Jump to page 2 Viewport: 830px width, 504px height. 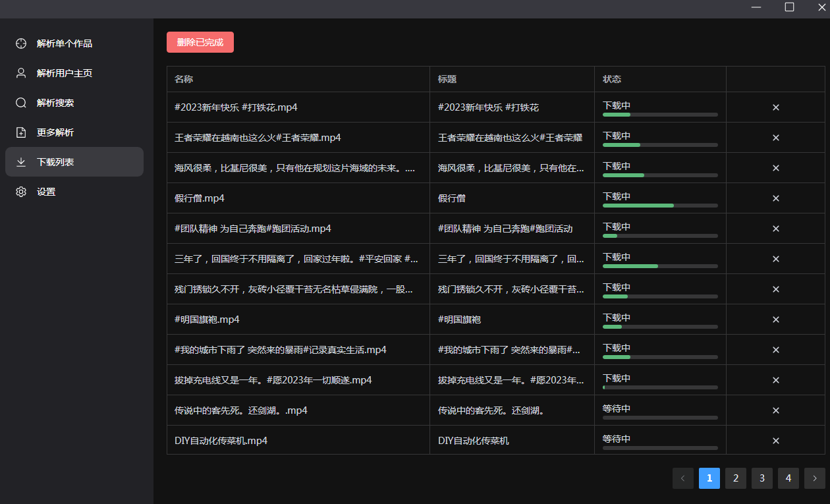tap(736, 478)
